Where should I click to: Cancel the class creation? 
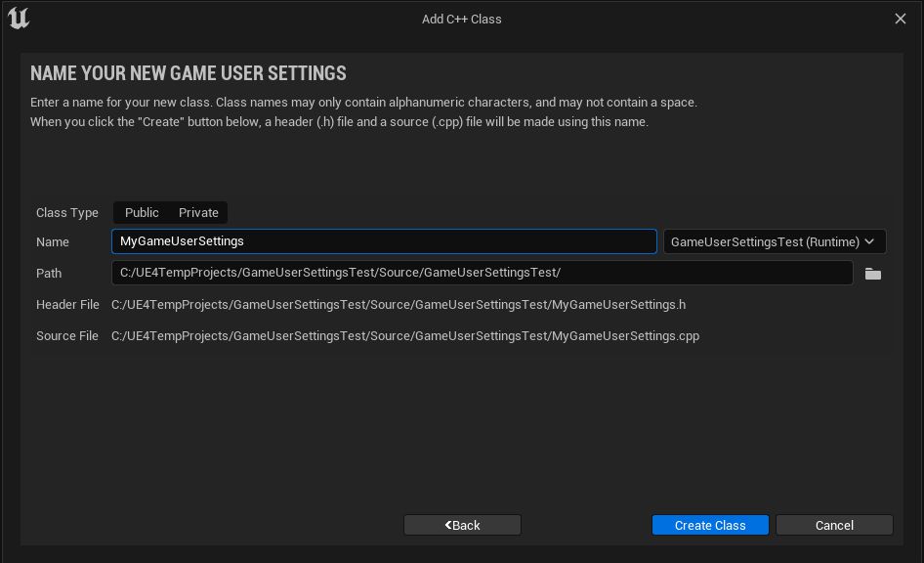click(834, 525)
